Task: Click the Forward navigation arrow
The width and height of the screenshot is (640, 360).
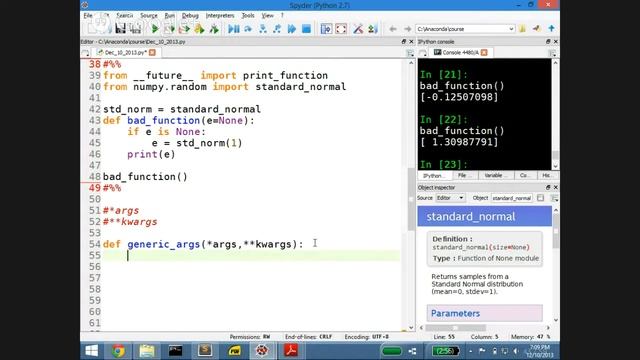Action: tap(407, 29)
